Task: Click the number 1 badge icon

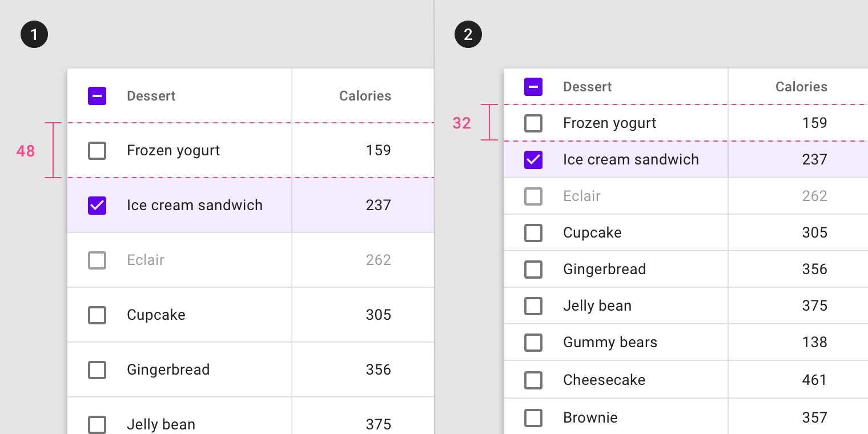Action: coord(34,34)
